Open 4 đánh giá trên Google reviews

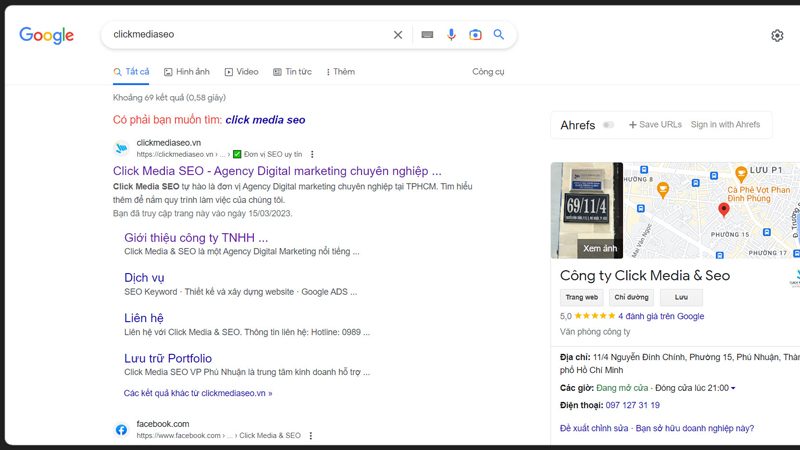(661, 316)
